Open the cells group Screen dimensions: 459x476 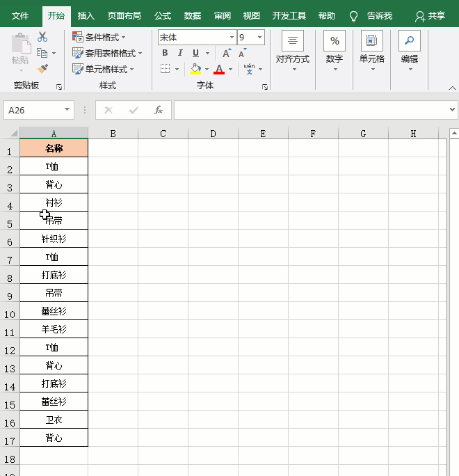tap(372, 50)
